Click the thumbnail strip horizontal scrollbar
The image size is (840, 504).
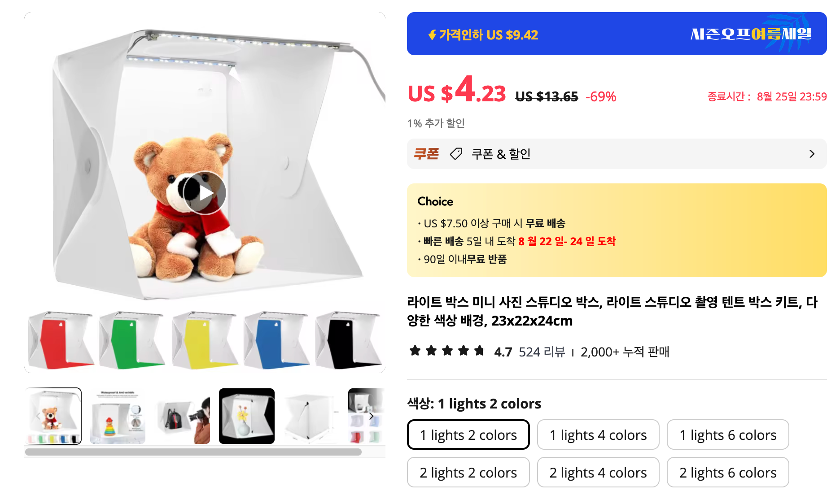pos(193,452)
